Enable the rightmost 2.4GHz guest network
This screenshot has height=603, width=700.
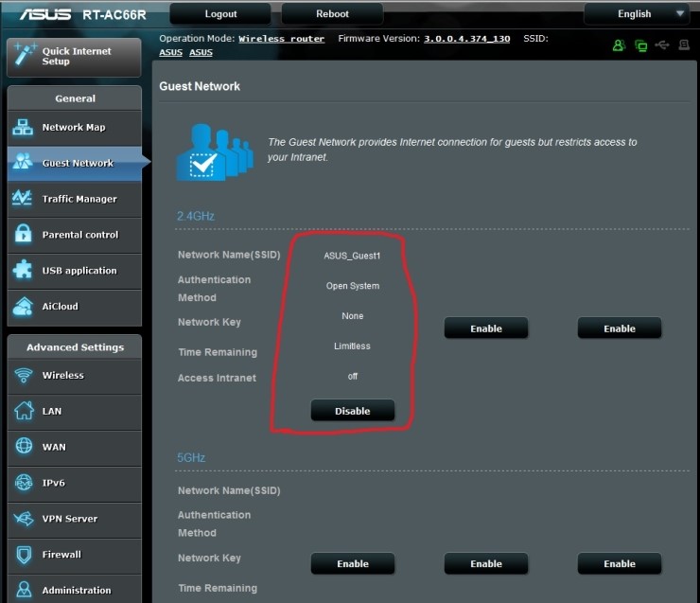coord(620,328)
